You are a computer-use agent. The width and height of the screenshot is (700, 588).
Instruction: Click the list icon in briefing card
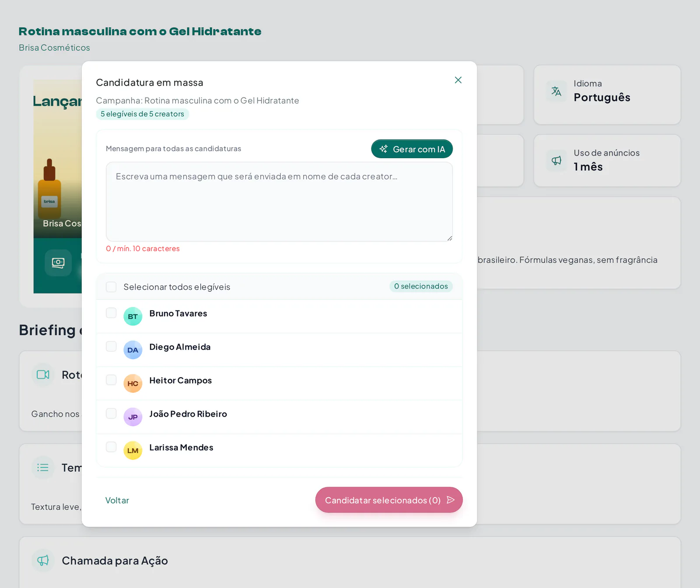tap(43, 468)
